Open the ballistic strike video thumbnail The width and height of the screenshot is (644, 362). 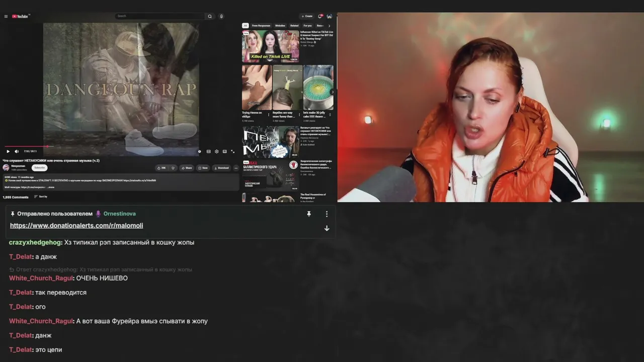coord(270,175)
